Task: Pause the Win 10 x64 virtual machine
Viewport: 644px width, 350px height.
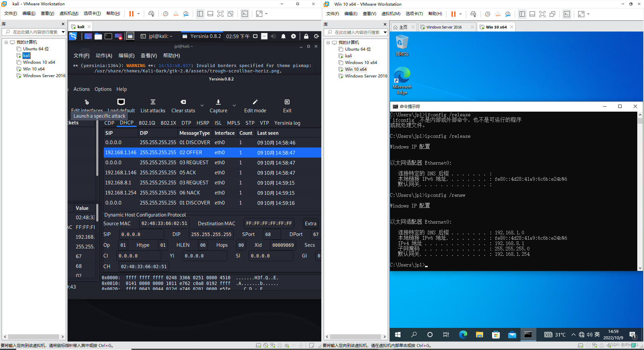Action: coord(453,14)
